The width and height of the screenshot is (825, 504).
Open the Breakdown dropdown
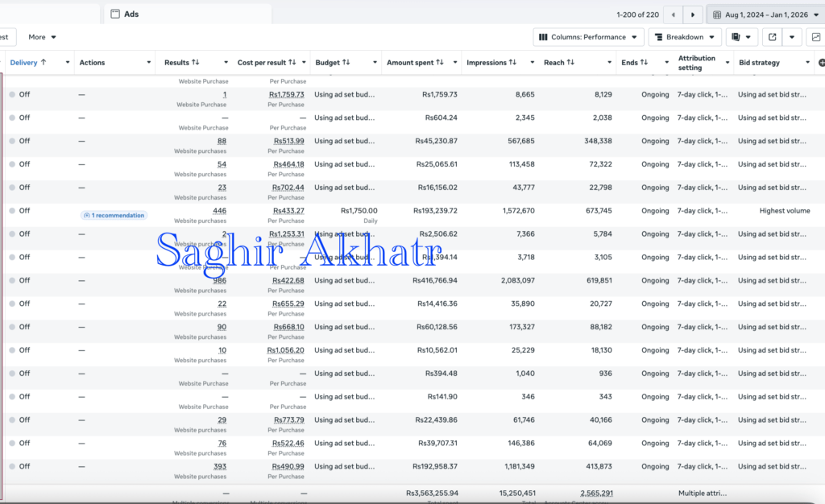(x=685, y=37)
